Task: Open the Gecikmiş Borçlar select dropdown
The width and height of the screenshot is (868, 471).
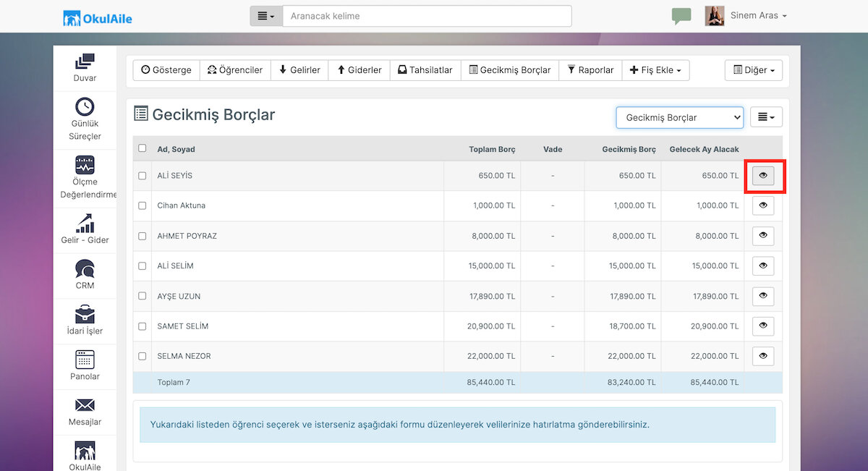Action: coord(680,117)
